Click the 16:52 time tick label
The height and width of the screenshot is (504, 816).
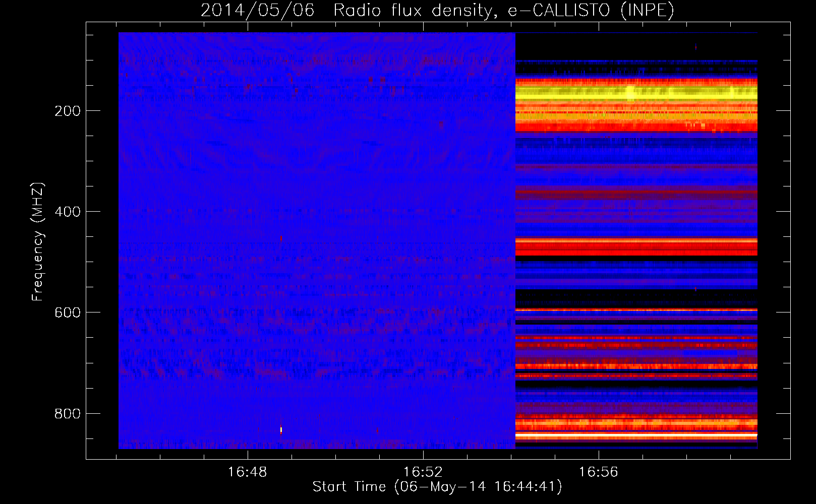point(423,472)
